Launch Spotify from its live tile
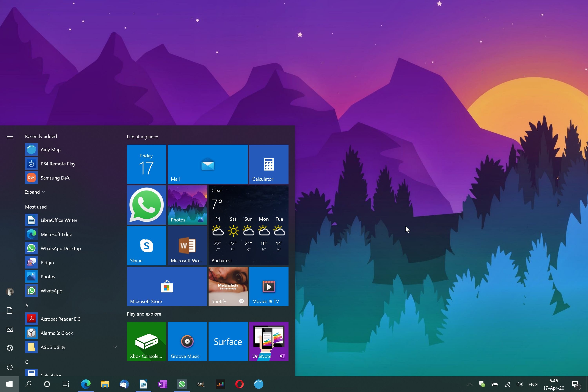Image resolution: width=588 pixels, height=392 pixels. pos(228,287)
